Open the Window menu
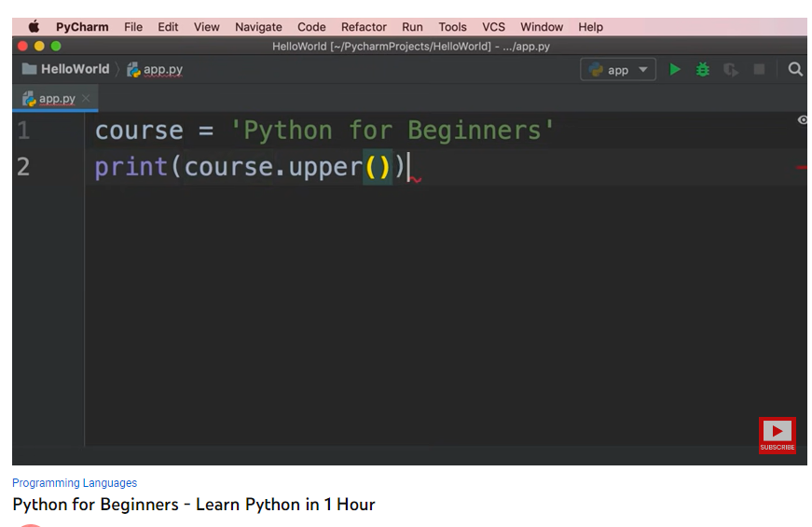Screen dimensions: 812x527 coord(541,27)
